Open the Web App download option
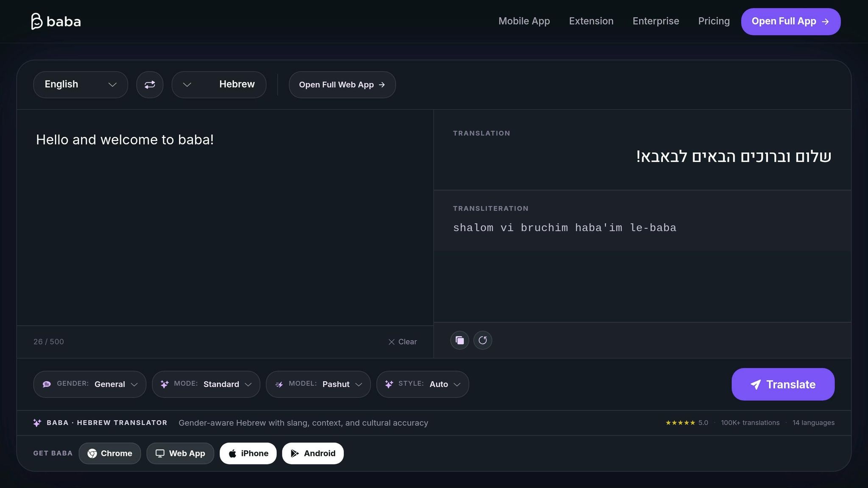 click(180, 453)
